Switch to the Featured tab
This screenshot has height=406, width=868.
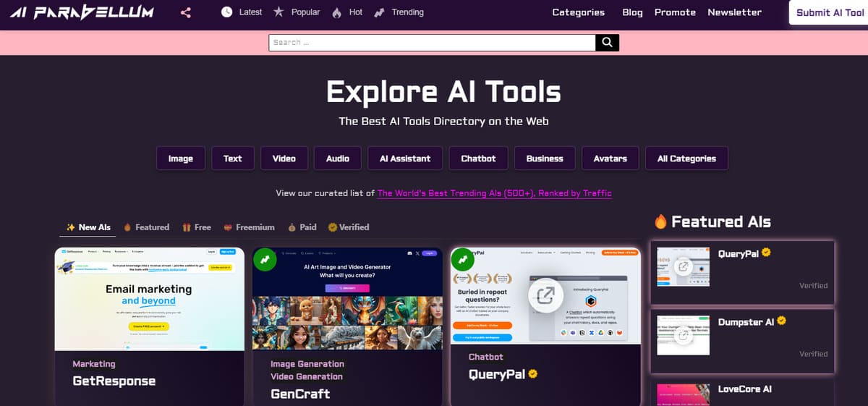tap(146, 227)
